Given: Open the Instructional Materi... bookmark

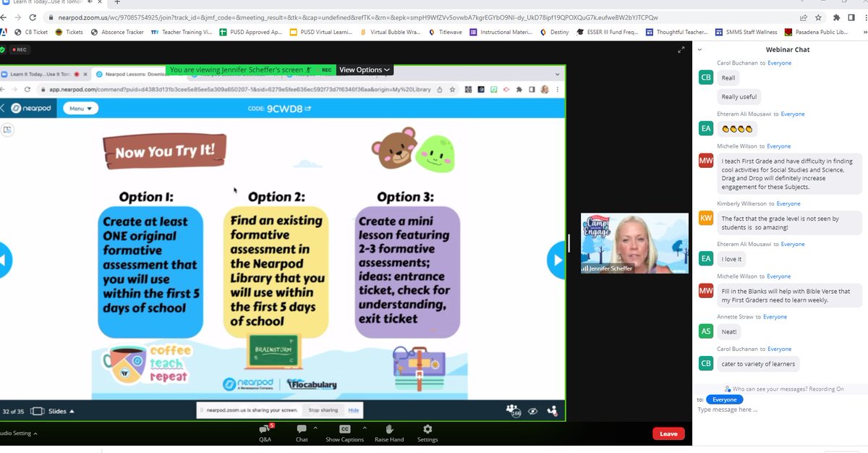Looking at the screenshot, I should 501,32.
